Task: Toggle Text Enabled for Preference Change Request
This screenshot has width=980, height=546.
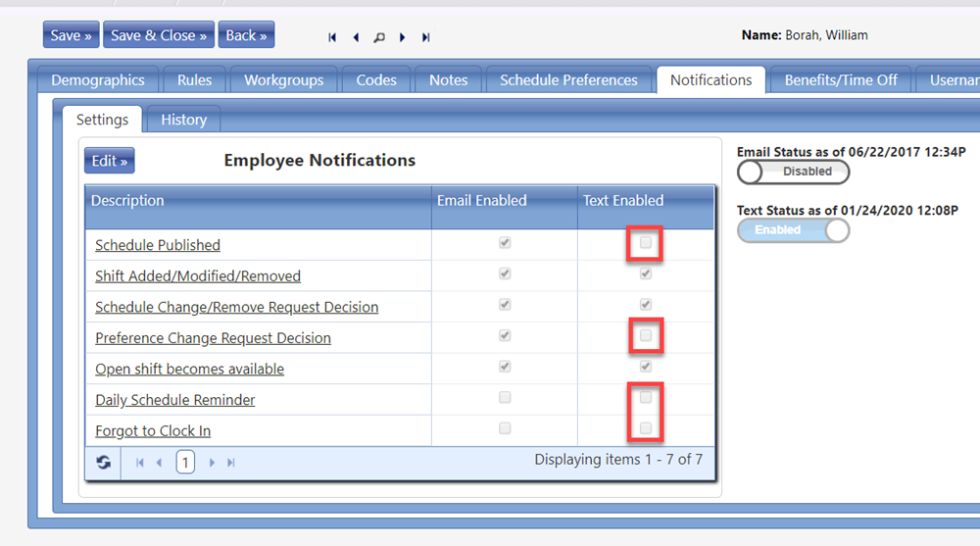Action: click(646, 335)
